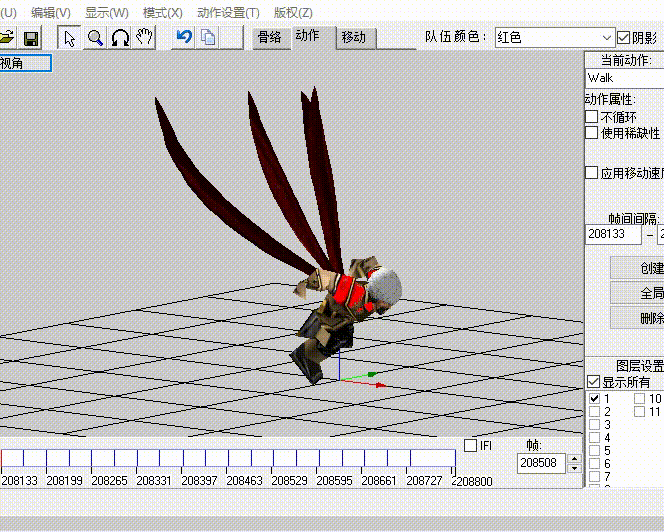Click the open folder icon
664x532 pixels.
7,38
